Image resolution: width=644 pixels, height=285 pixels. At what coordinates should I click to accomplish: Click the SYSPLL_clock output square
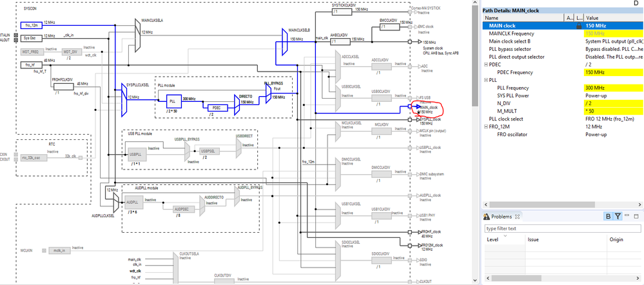pos(410,120)
